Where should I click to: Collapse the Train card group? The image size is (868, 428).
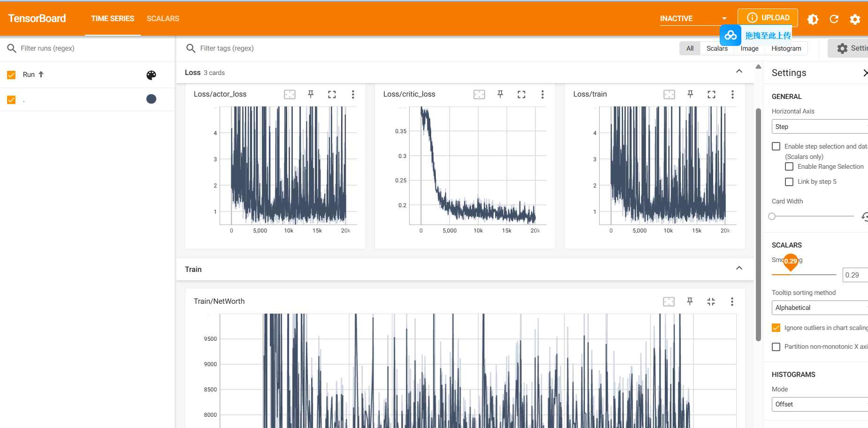tap(739, 268)
